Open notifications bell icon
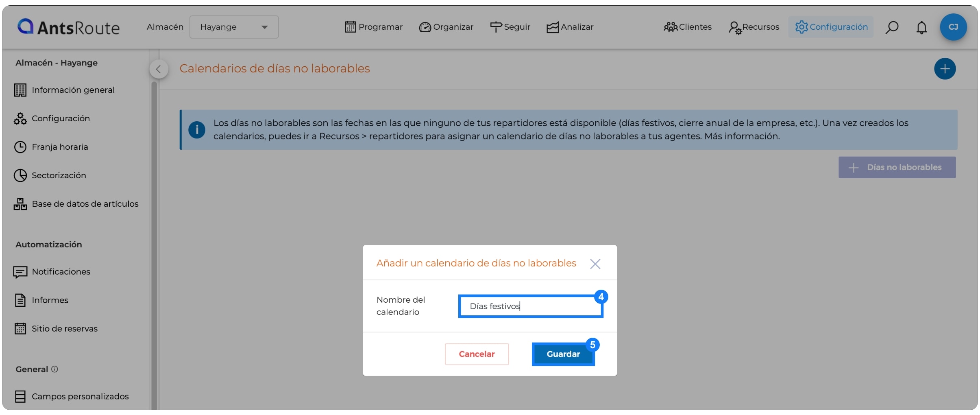 pos(921,27)
